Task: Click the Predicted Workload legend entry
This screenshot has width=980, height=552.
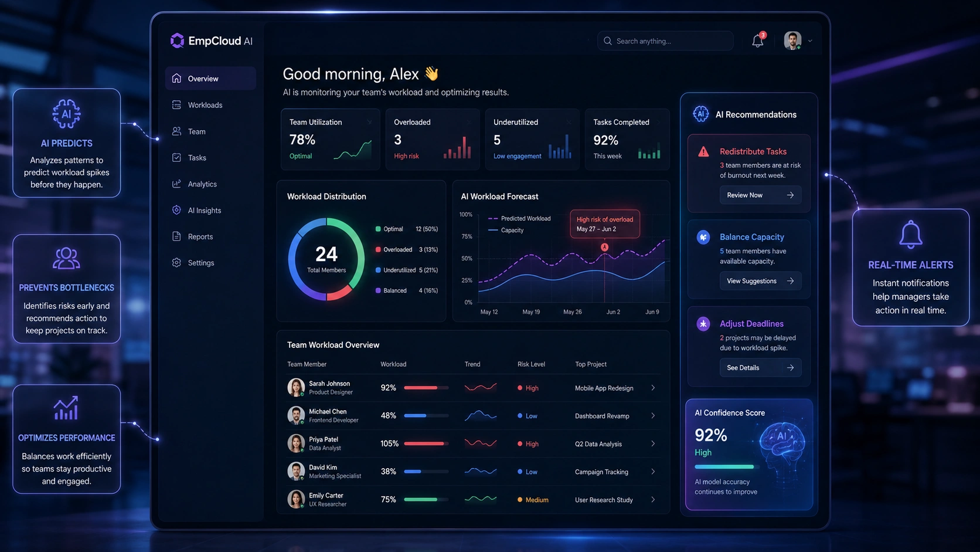Action: tap(519, 218)
